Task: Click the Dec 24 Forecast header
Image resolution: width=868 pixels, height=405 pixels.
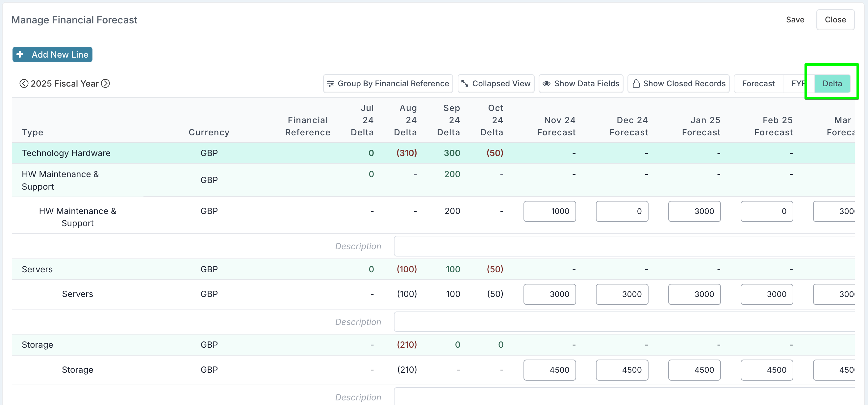Action: pyautogui.click(x=629, y=126)
